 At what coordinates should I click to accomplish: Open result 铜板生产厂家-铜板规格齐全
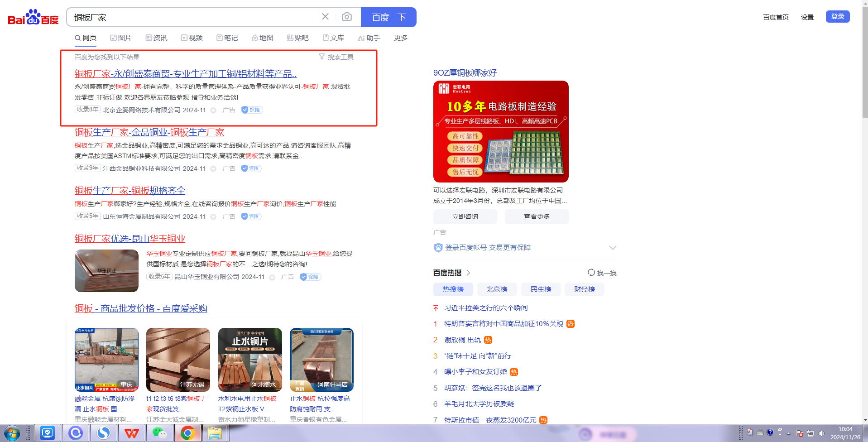point(130,191)
